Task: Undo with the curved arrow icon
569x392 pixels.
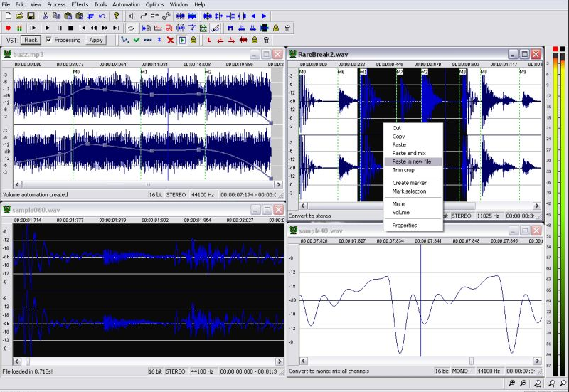Action: click(x=102, y=16)
